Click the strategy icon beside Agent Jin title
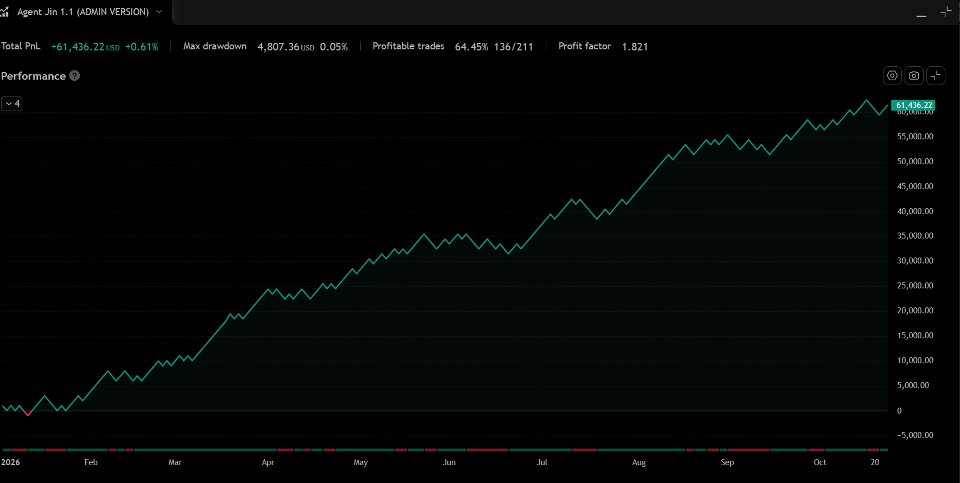Image resolution: width=960 pixels, height=483 pixels. 5,12
